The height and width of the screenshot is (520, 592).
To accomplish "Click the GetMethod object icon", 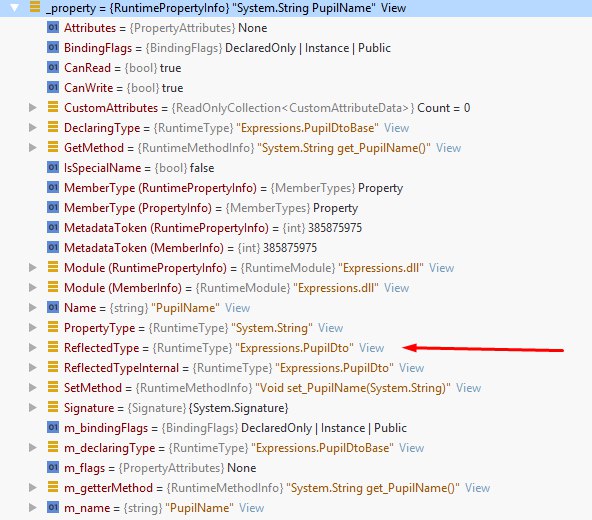I will point(53,147).
